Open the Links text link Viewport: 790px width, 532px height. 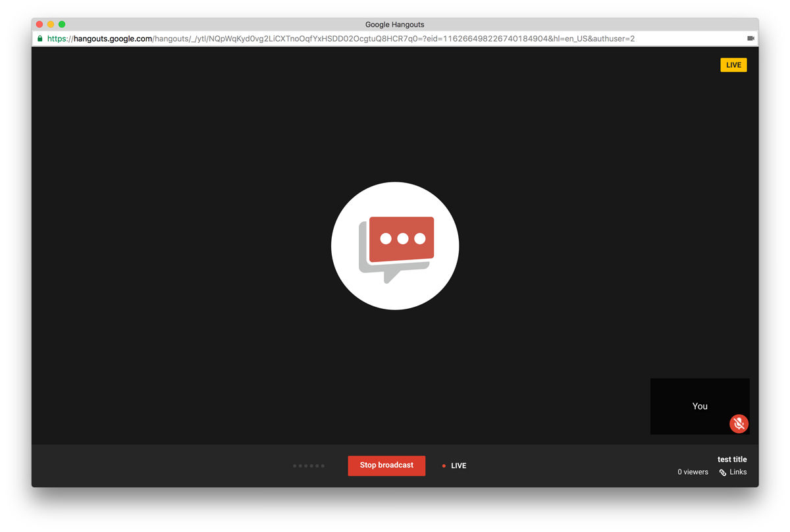pos(738,472)
